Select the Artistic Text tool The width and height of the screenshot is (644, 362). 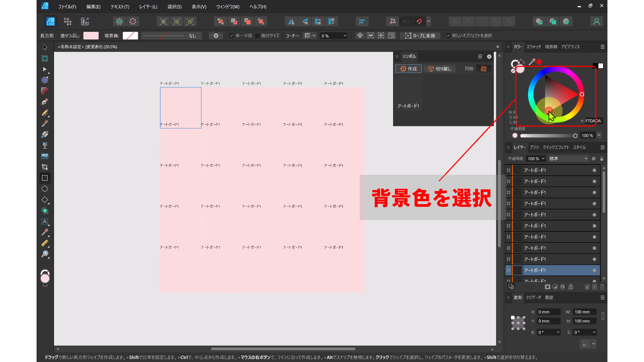45,222
